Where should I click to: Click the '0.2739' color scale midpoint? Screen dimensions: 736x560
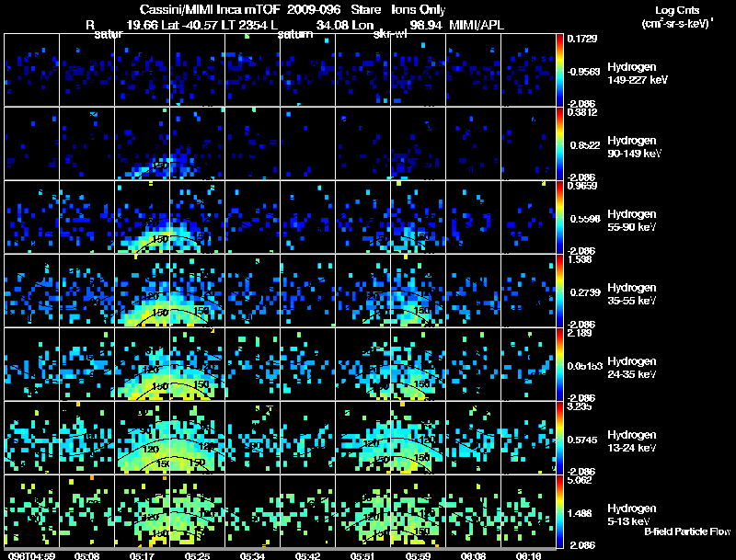tap(585, 292)
